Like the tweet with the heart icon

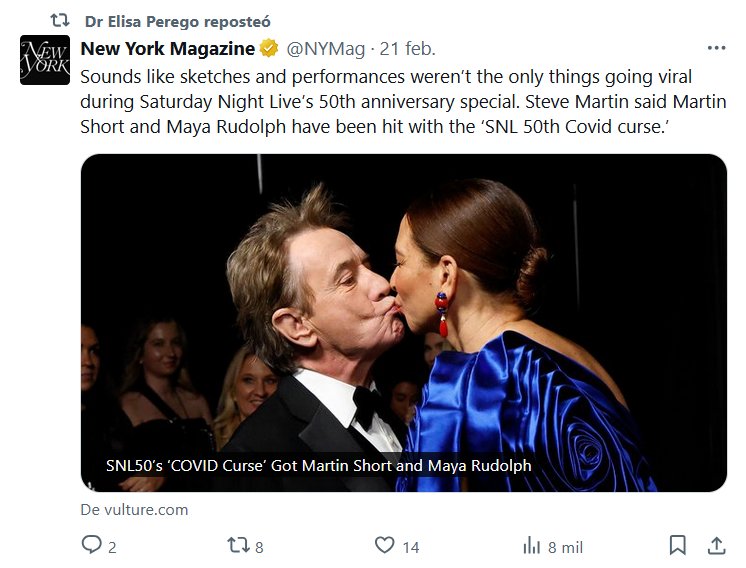tap(384, 546)
